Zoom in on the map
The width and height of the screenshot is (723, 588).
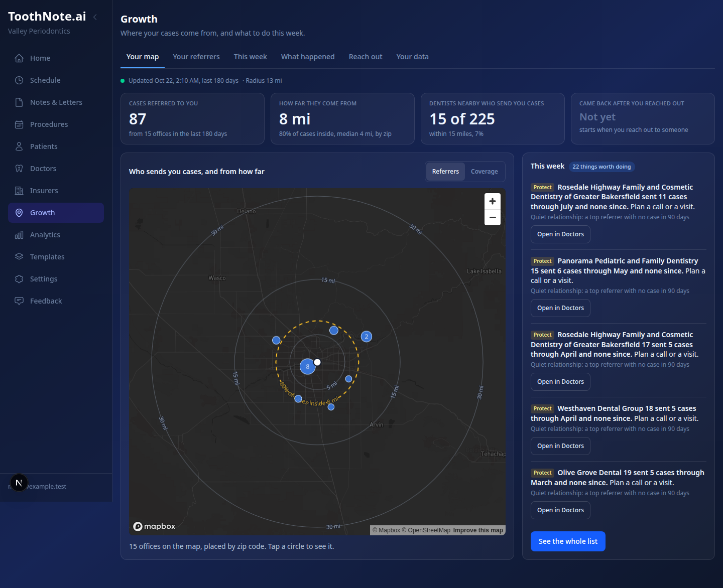coord(493,201)
